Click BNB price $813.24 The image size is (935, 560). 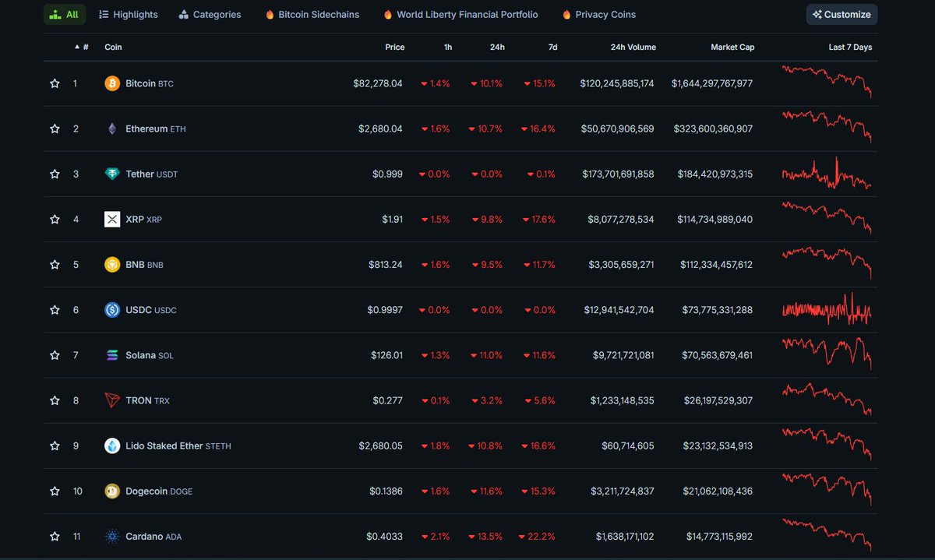click(386, 265)
